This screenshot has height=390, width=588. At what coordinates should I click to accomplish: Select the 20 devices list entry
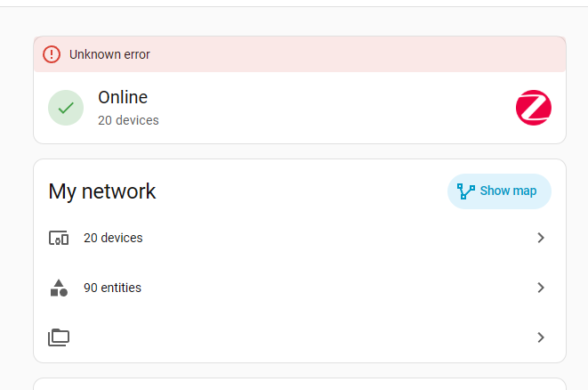pos(300,238)
